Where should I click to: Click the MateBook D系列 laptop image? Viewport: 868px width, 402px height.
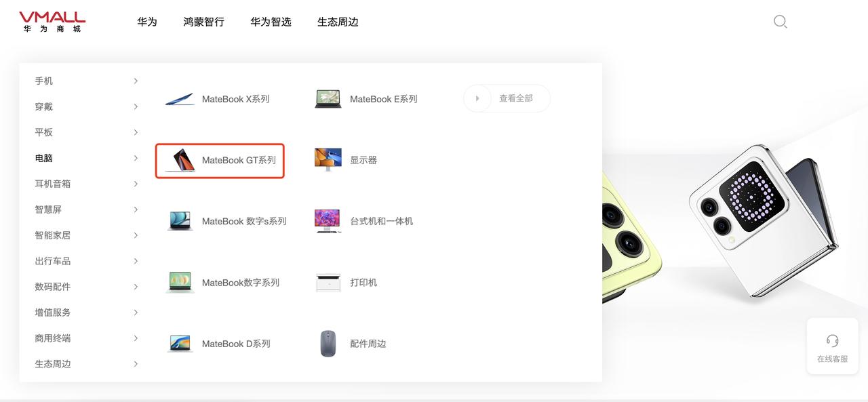[x=180, y=344]
